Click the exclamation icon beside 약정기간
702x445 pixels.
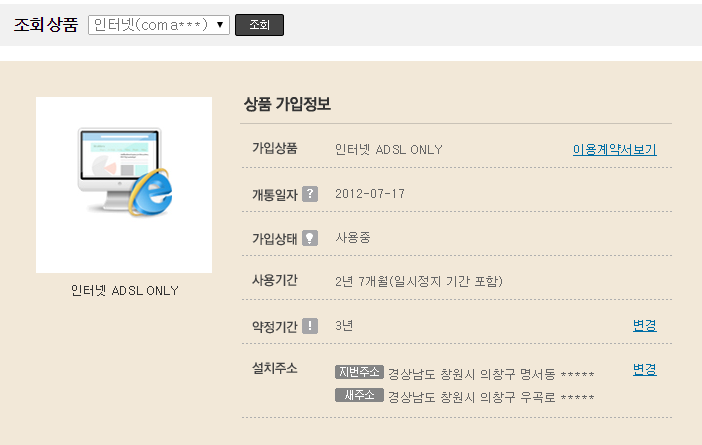(310, 326)
